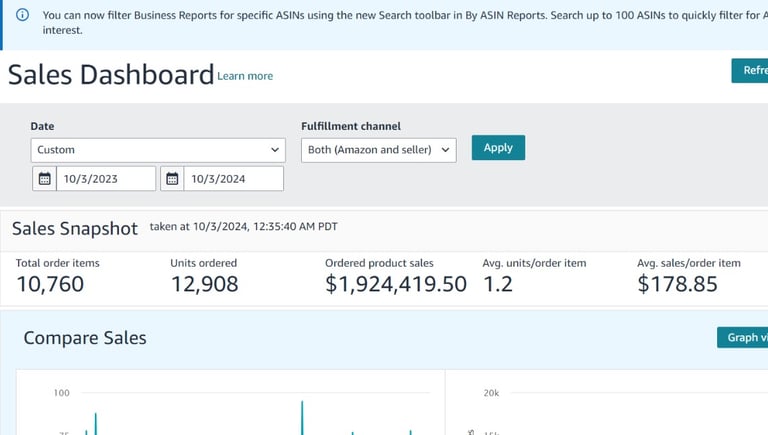Select the Total order items value 10,760

pos(50,284)
